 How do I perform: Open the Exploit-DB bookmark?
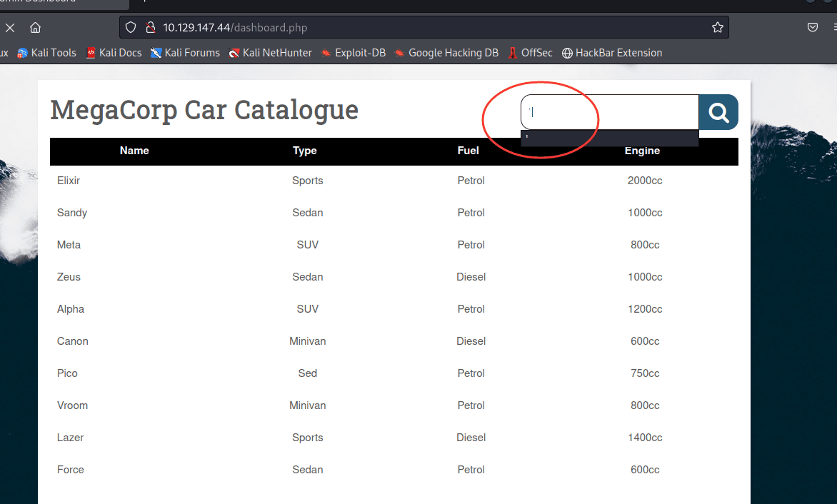point(354,53)
